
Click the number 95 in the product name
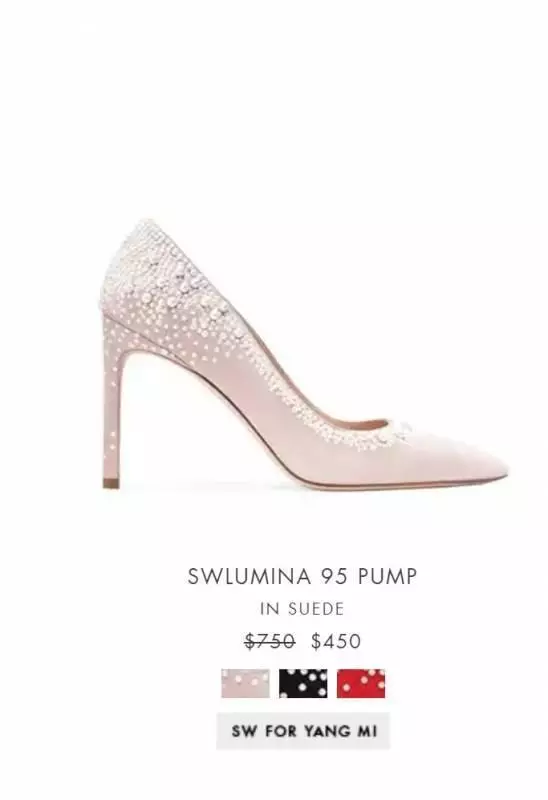[x=334, y=577]
